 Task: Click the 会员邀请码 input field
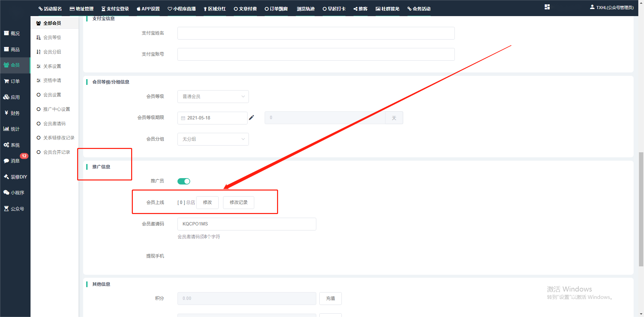click(x=247, y=224)
